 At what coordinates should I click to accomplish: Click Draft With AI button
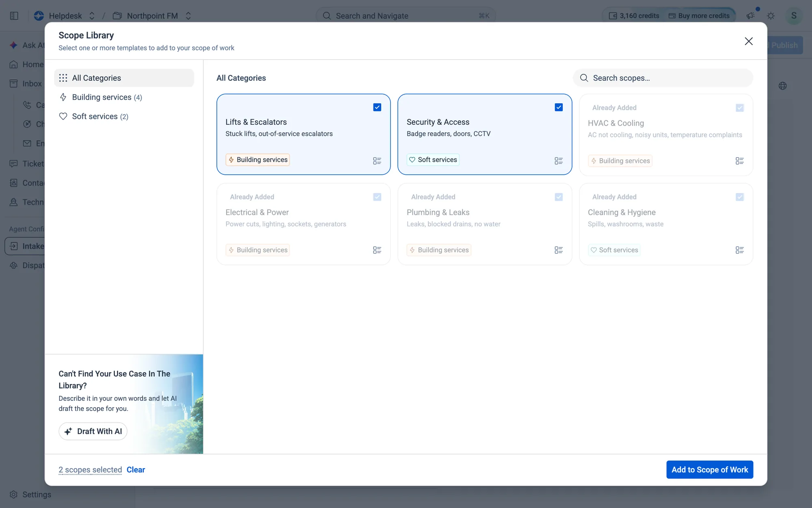pyautogui.click(x=93, y=431)
